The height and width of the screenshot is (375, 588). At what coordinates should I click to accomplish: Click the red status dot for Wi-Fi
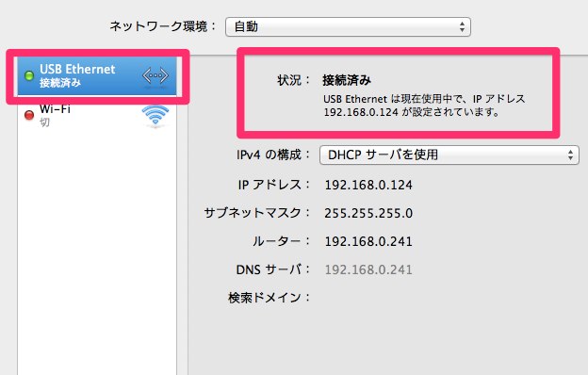point(29,115)
